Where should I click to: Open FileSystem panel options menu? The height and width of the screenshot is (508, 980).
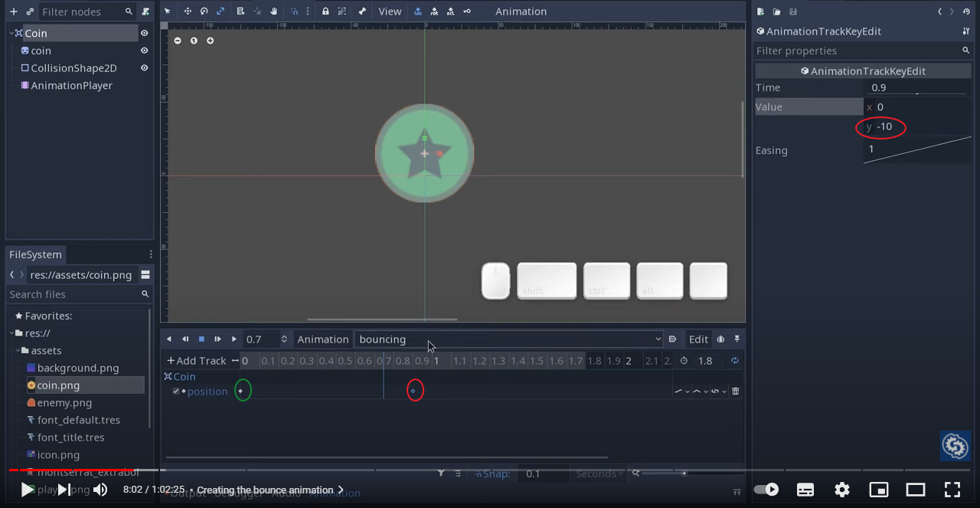(151, 254)
